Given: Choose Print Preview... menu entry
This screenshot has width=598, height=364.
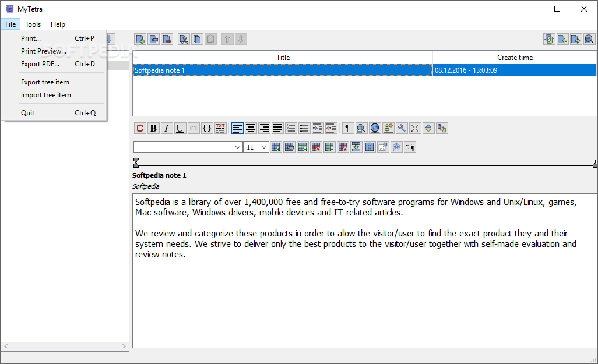Looking at the screenshot, I should [54, 51].
